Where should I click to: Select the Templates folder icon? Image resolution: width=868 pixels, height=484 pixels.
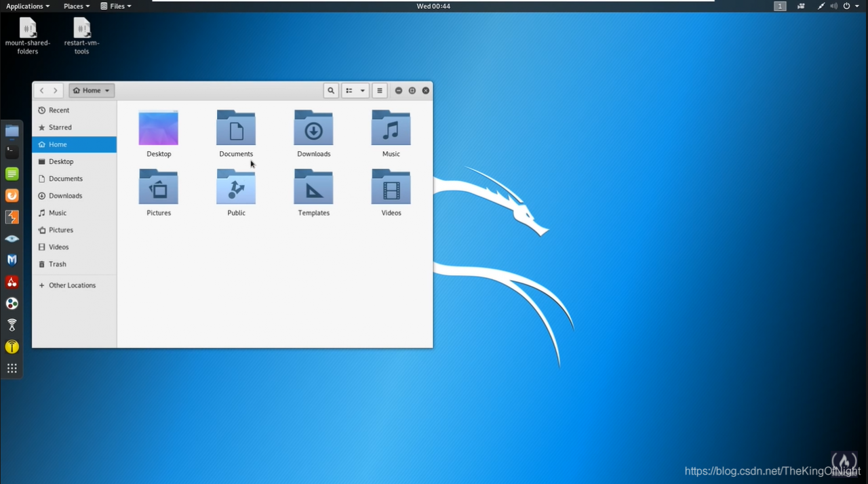[x=313, y=186]
